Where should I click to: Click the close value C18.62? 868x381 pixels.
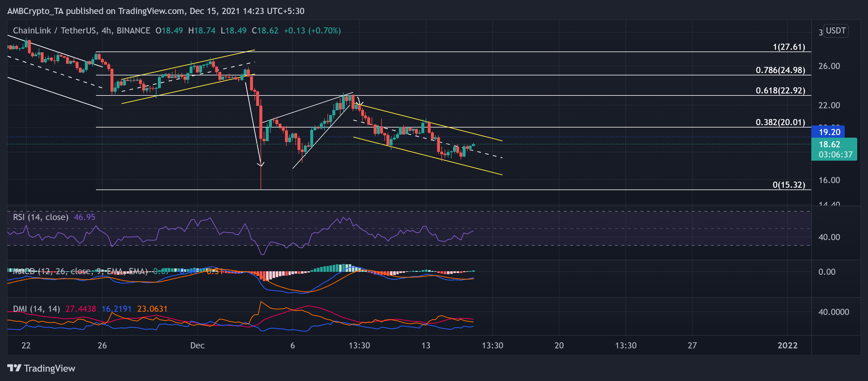click(x=265, y=31)
